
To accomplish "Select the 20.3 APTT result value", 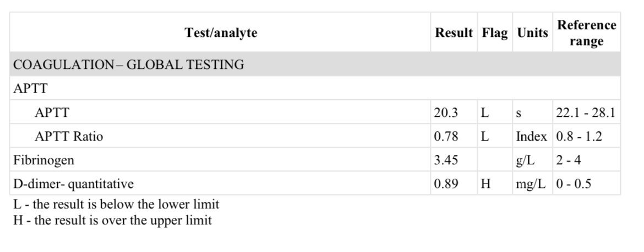I will tap(446, 112).
